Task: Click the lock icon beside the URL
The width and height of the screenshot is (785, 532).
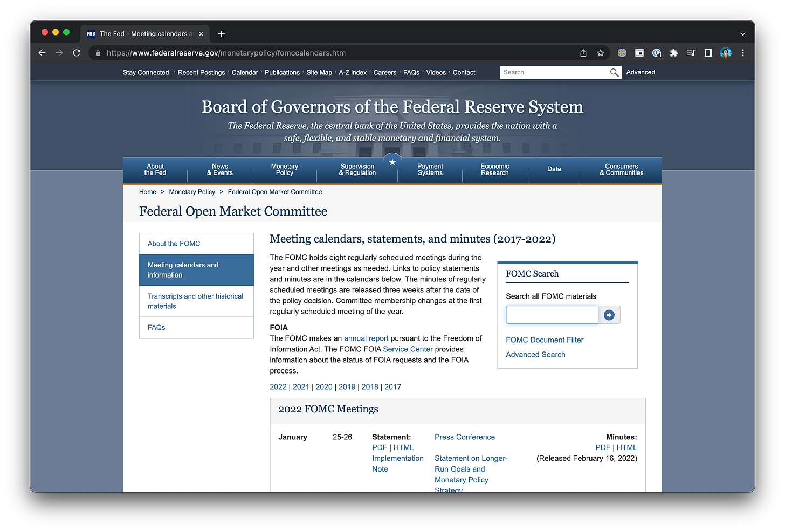Action: click(98, 53)
